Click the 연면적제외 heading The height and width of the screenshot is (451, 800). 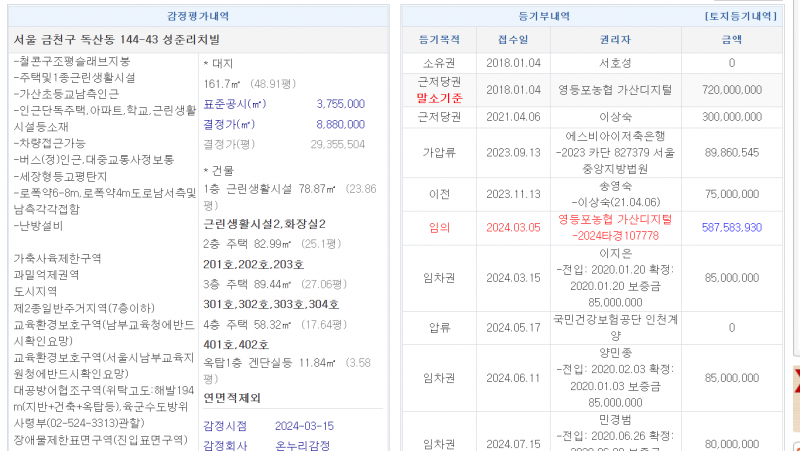(x=231, y=397)
